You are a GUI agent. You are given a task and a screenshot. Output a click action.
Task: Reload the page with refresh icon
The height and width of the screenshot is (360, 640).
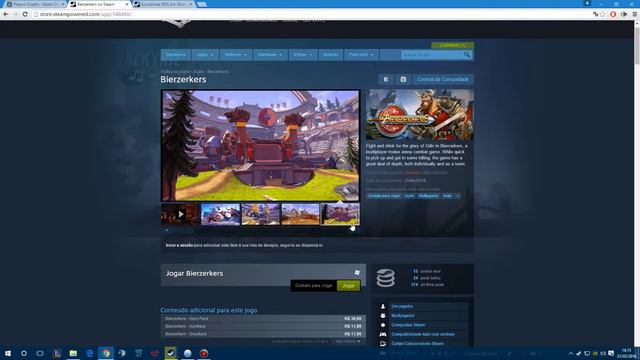pyautogui.click(x=25, y=14)
